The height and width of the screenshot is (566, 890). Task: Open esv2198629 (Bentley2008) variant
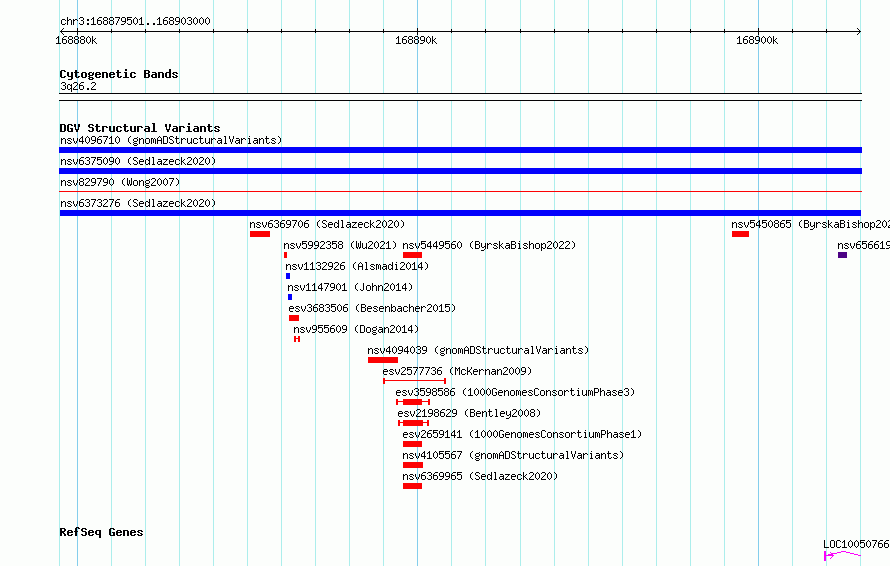(x=469, y=413)
